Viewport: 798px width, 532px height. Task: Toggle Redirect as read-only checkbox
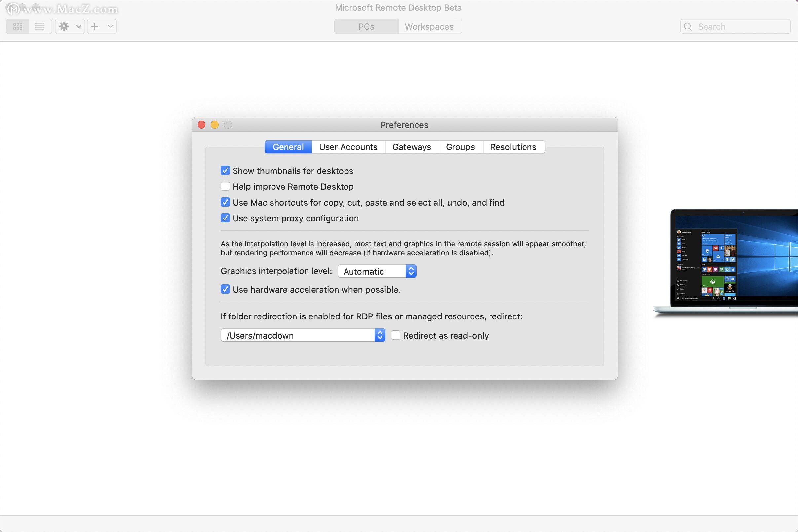click(395, 335)
